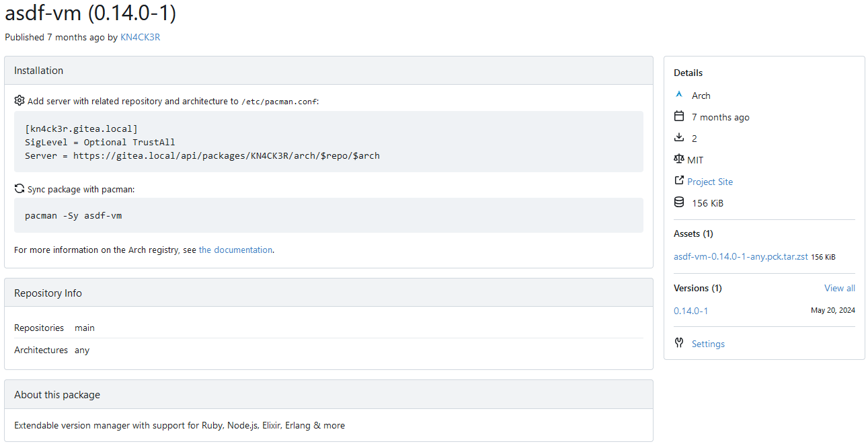The height and width of the screenshot is (446, 868).
Task: Open version 0.14.0-1 link
Action: point(691,311)
